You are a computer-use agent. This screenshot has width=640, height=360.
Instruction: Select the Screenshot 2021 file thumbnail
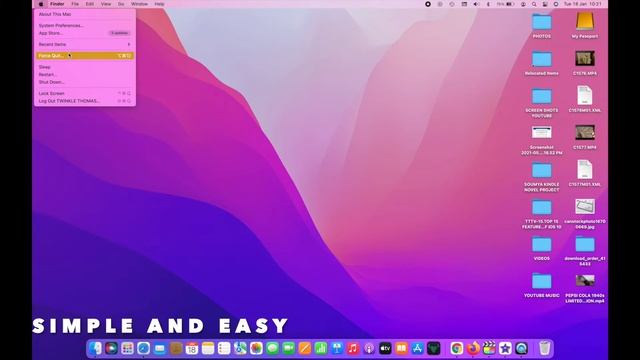tap(542, 132)
